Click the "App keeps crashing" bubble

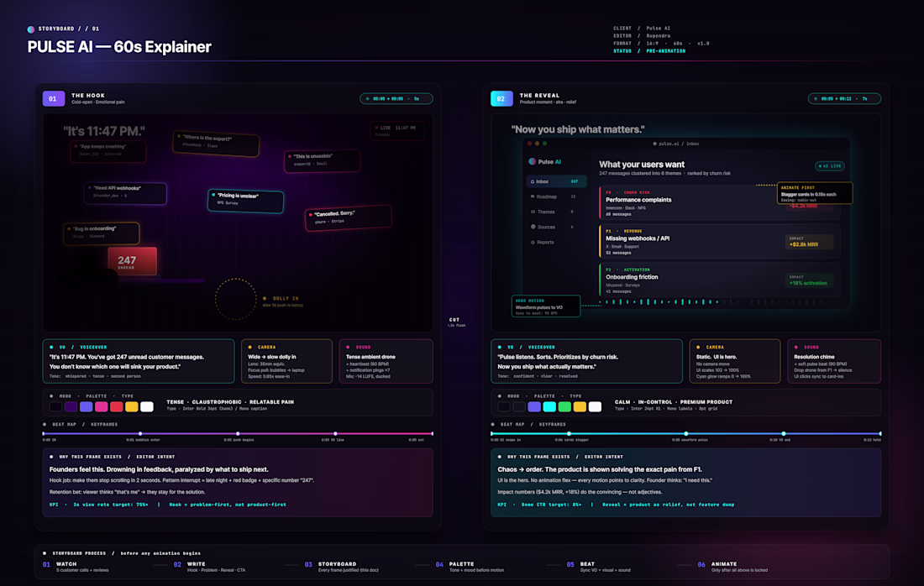coord(108,151)
